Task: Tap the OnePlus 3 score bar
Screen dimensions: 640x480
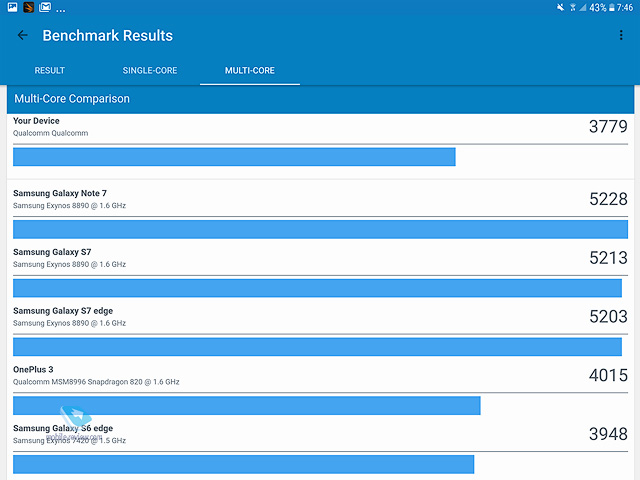Action: pos(247,406)
